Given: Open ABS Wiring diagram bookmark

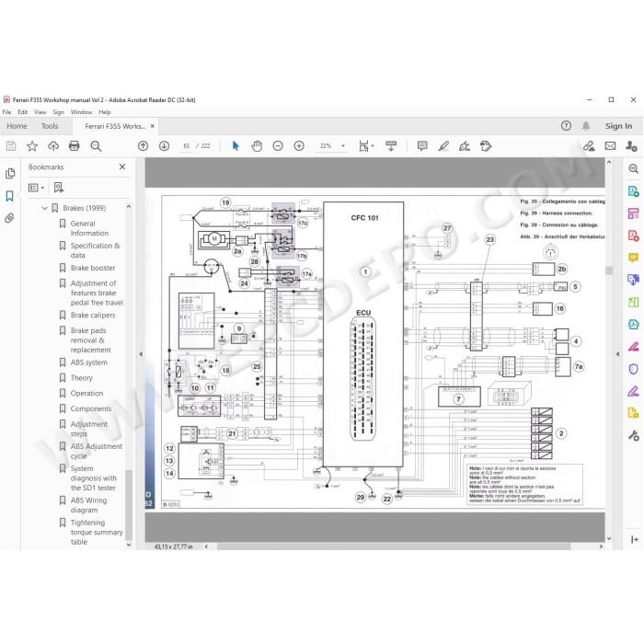Looking at the screenshot, I should coord(88,505).
